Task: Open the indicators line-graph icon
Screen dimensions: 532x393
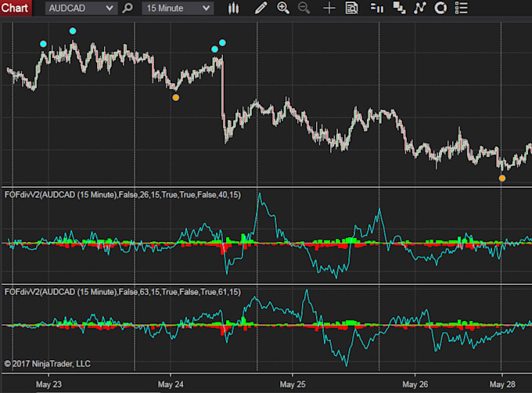Action: pyautogui.click(x=420, y=9)
